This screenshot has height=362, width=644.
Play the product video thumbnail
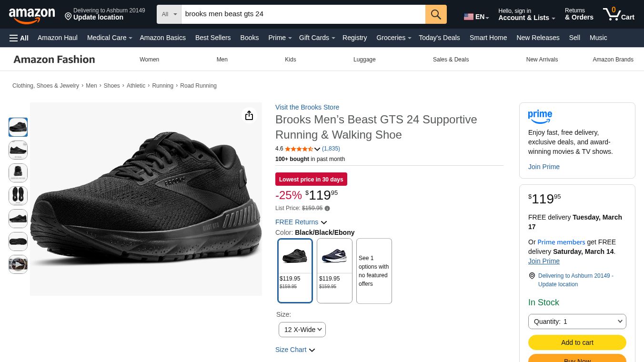pyautogui.click(x=18, y=264)
